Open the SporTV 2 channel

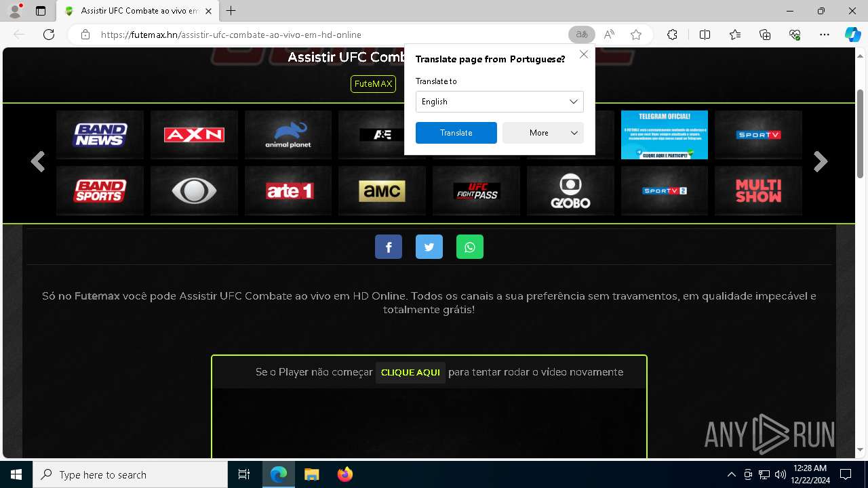pyautogui.click(x=665, y=190)
